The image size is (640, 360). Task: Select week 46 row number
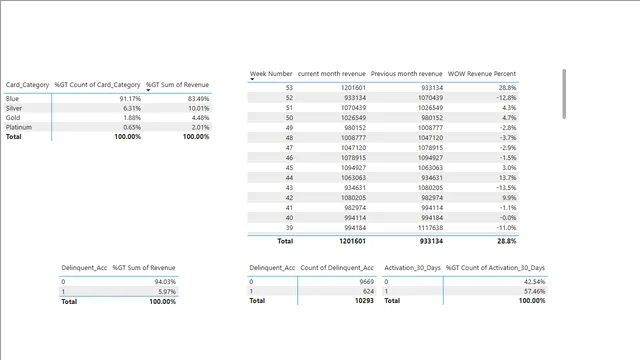tap(289, 158)
